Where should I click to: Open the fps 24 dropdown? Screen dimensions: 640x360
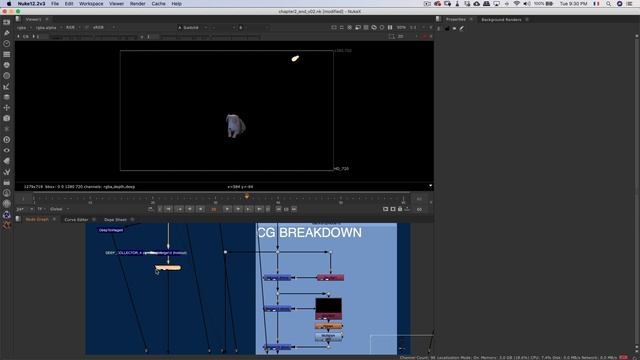(24, 209)
